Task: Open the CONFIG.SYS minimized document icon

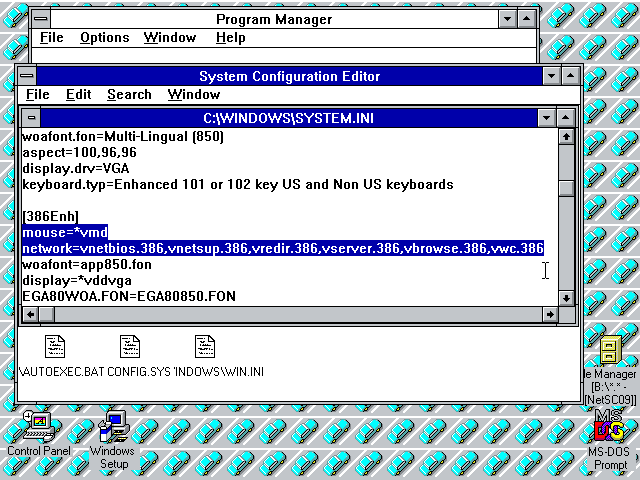Action: pyautogui.click(x=130, y=347)
